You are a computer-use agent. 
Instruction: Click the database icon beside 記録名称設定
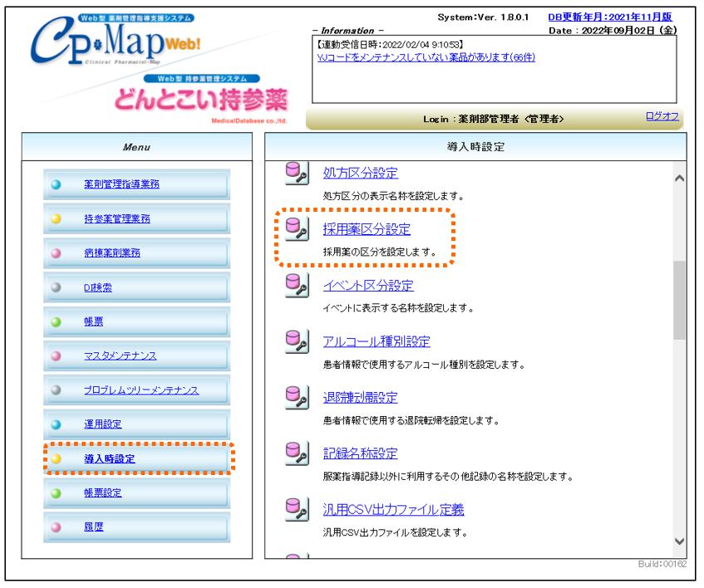(297, 453)
